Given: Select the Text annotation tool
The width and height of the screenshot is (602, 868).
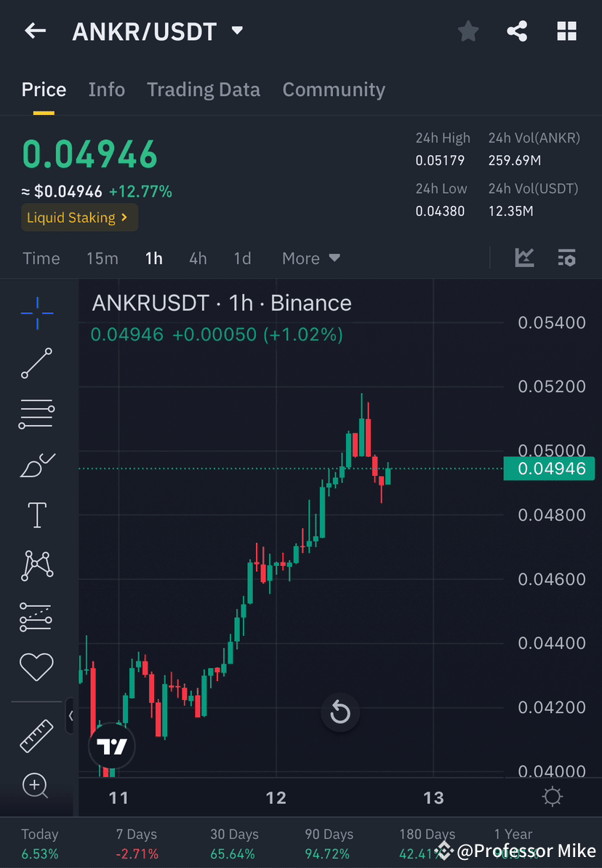Looking at the screenshot, I should point(36,514).
